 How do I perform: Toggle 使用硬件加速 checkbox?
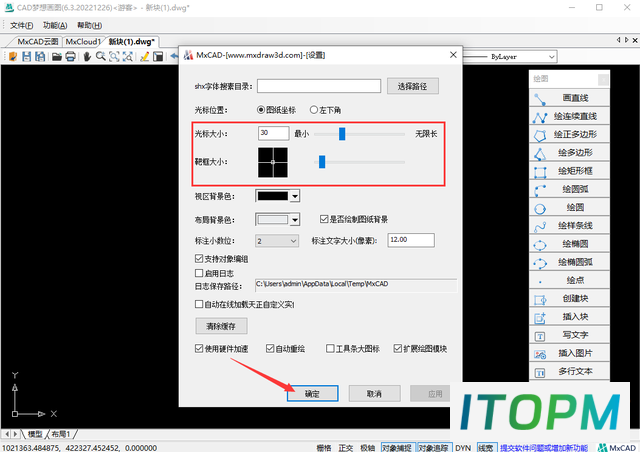(x=199, y=348)
